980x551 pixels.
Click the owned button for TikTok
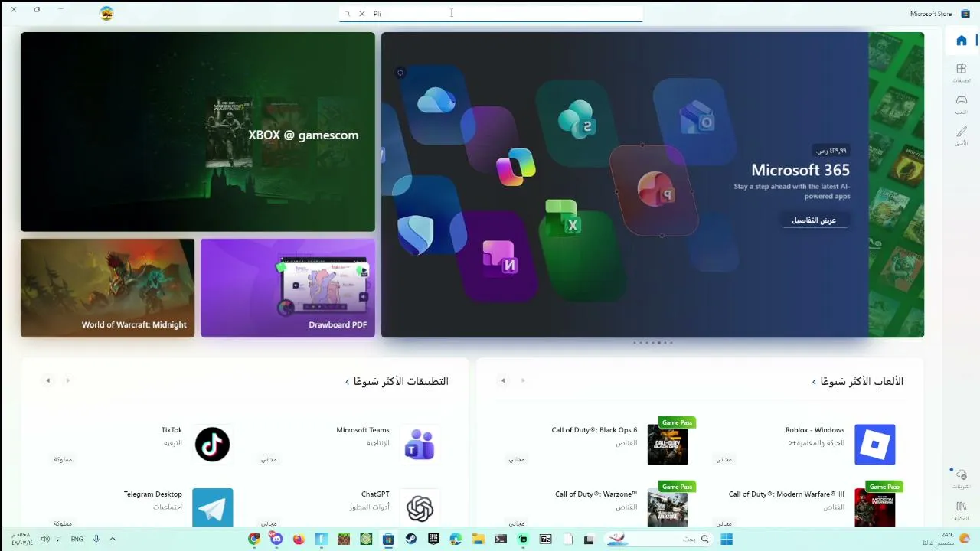[63, 459]
